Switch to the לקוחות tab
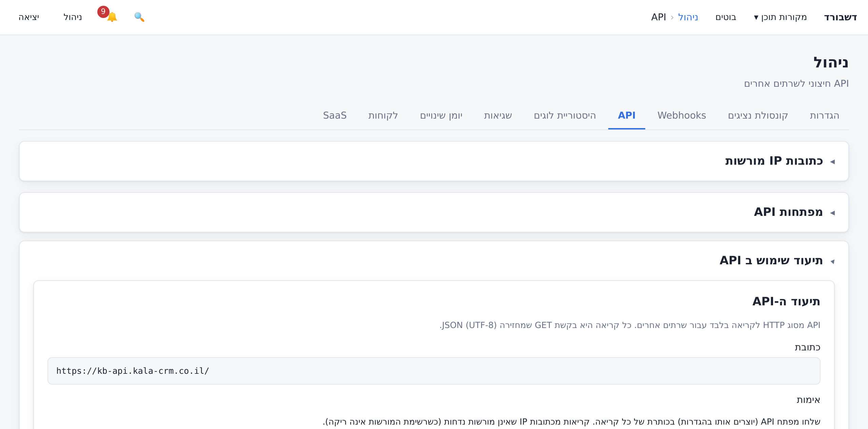Viewport: 868px width, 429px height. 383,116
